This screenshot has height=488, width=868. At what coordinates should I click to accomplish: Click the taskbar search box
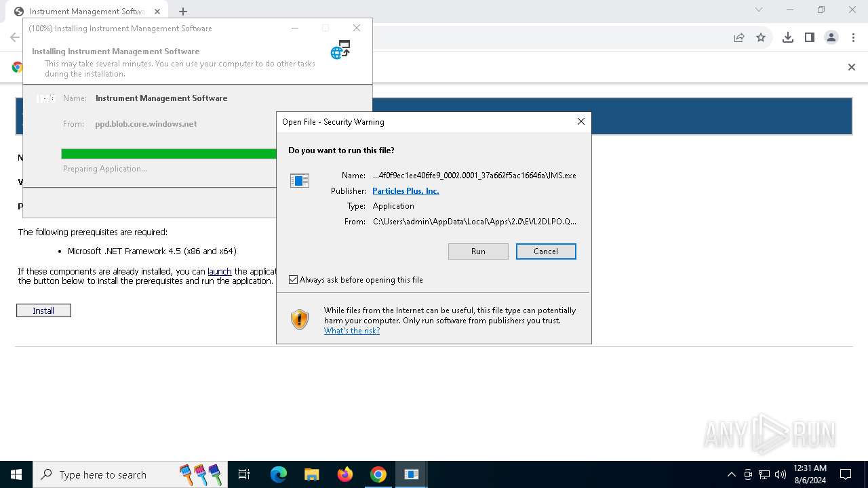[x=130, y=474]
